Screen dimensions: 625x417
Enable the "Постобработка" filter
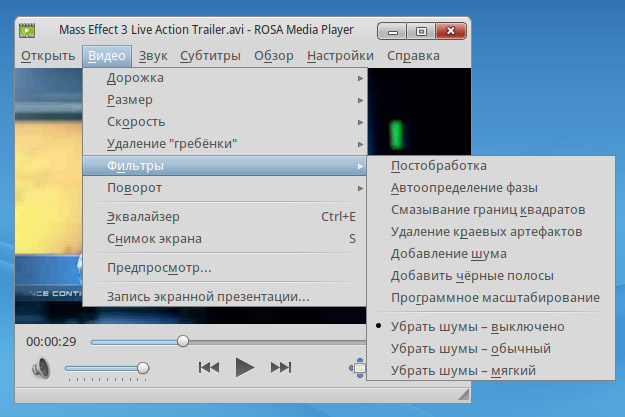pos(439,166)
